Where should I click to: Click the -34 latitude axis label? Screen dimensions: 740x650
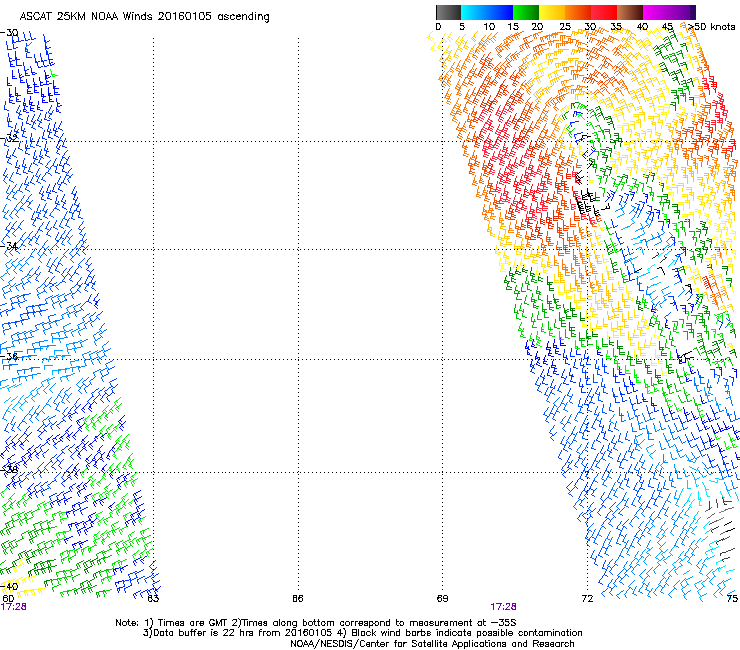tap(9, 246)
